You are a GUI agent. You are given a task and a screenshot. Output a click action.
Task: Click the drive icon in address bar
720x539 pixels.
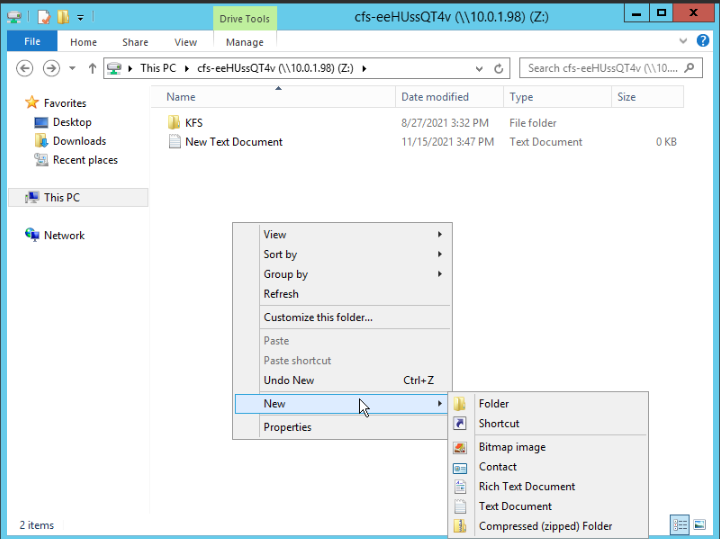point(114,68)
